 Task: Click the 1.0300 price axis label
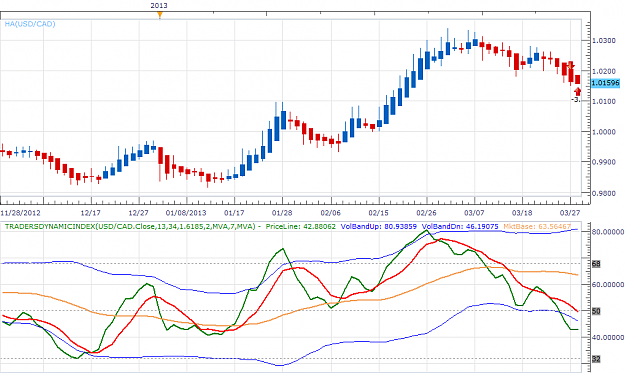point(604,41)
